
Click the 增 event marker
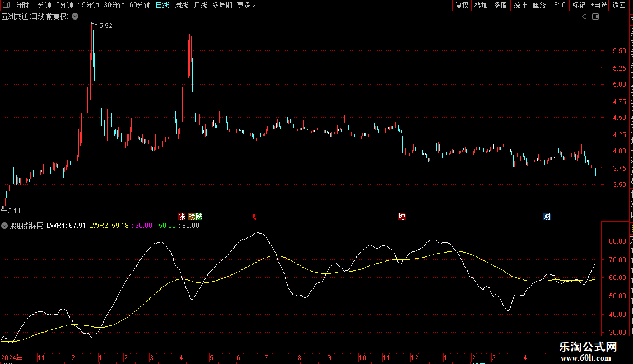[x=402, y=217]
